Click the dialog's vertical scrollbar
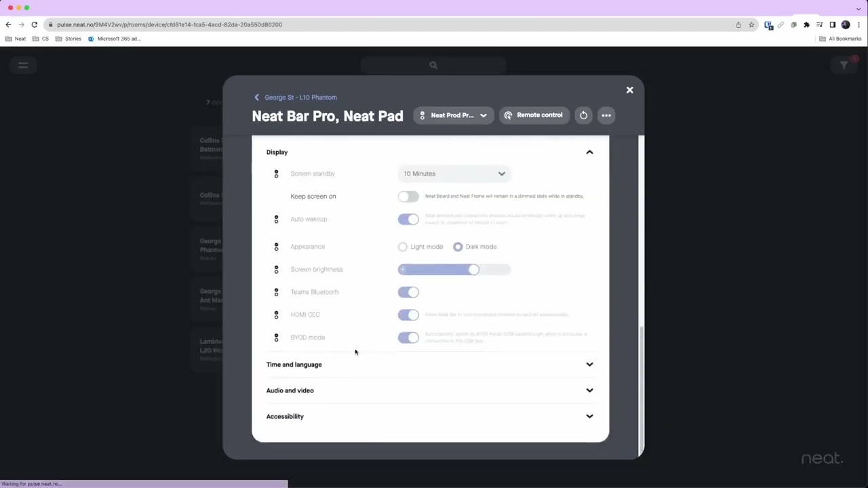Viewport: 868px width, 488px height. 641,390
